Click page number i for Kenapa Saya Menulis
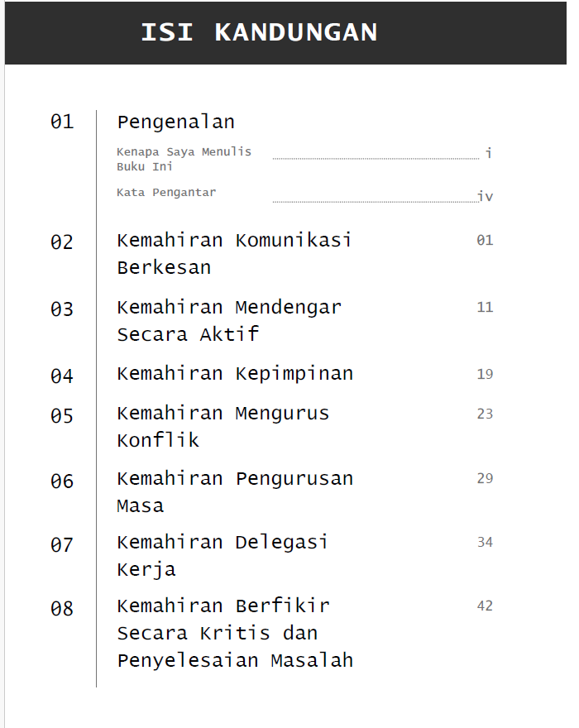Image resolution: width=579 pixels, height=728 pixels. pyautogui.click(x=489, y=153)
